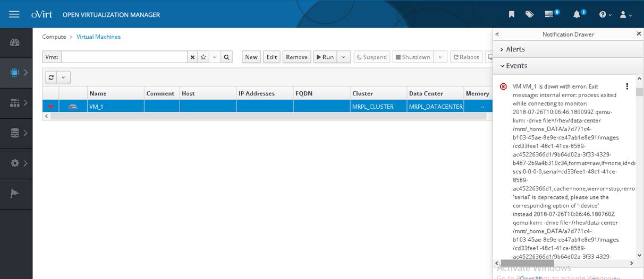Open the help menu
Image resolution: width=644 pixels, height=279 pixels.
(x=605, y=15)
